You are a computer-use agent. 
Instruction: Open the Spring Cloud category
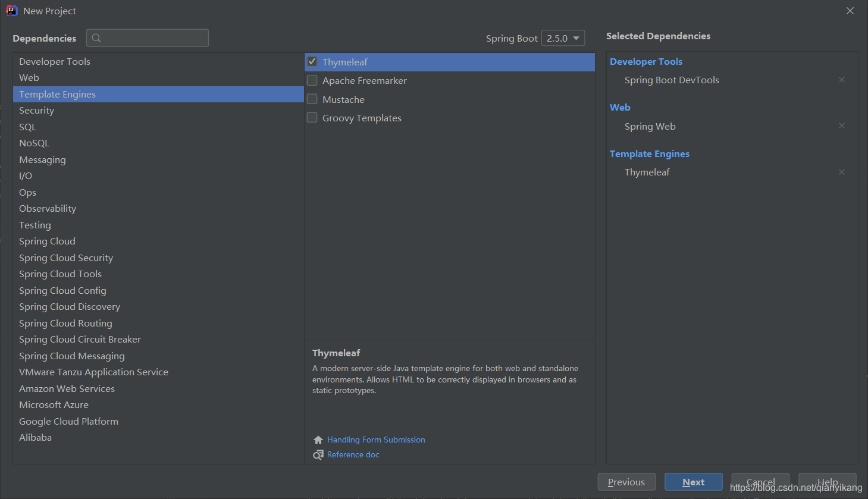(158, 241)
